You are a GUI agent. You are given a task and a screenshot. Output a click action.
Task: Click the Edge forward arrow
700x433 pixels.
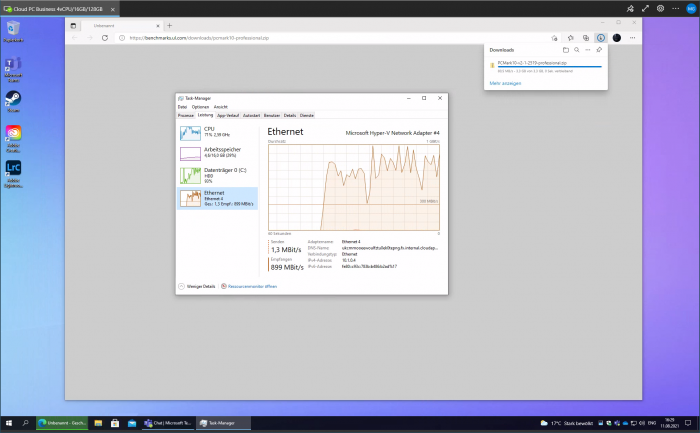pyautogui.click(x=90, y=38)
